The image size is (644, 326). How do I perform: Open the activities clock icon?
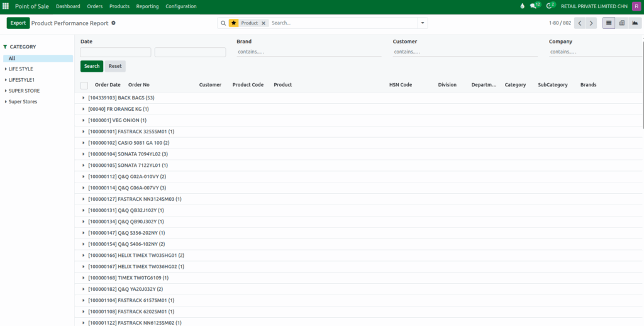coord(551,6)
